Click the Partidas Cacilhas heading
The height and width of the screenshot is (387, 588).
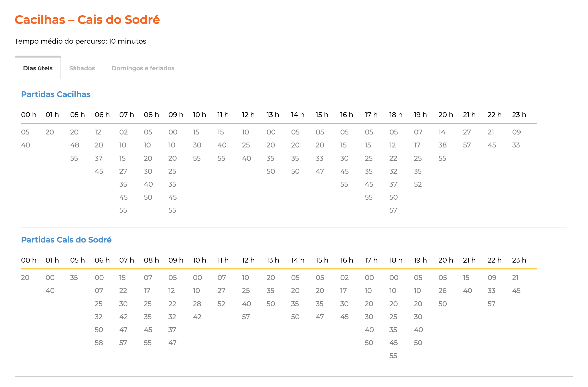[x=56, y=94]
